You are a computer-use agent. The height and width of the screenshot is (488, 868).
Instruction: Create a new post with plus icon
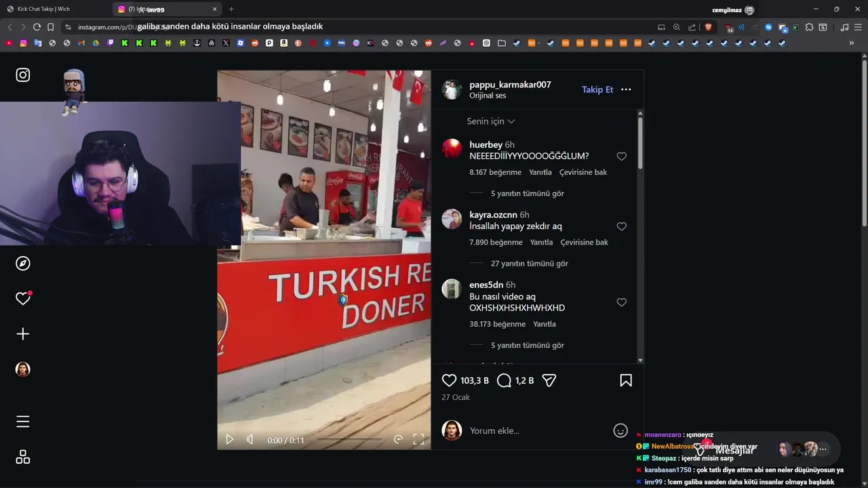[23, 333]
